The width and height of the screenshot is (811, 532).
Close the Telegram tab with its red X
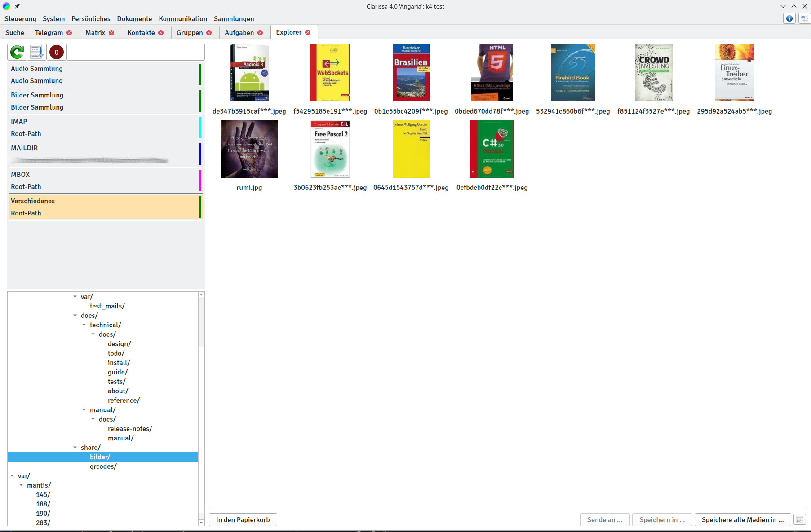click(69, 33)
